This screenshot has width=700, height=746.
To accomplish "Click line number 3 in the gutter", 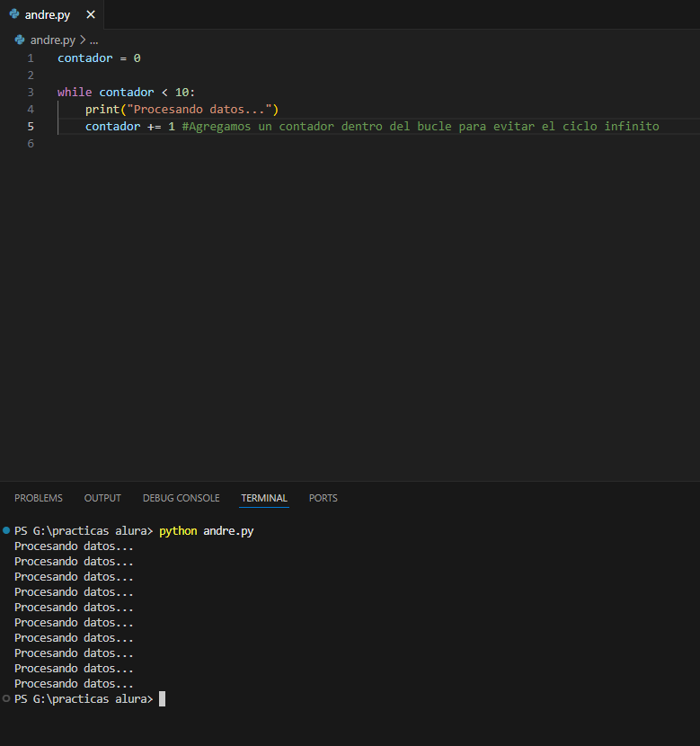I will point(31,93).
